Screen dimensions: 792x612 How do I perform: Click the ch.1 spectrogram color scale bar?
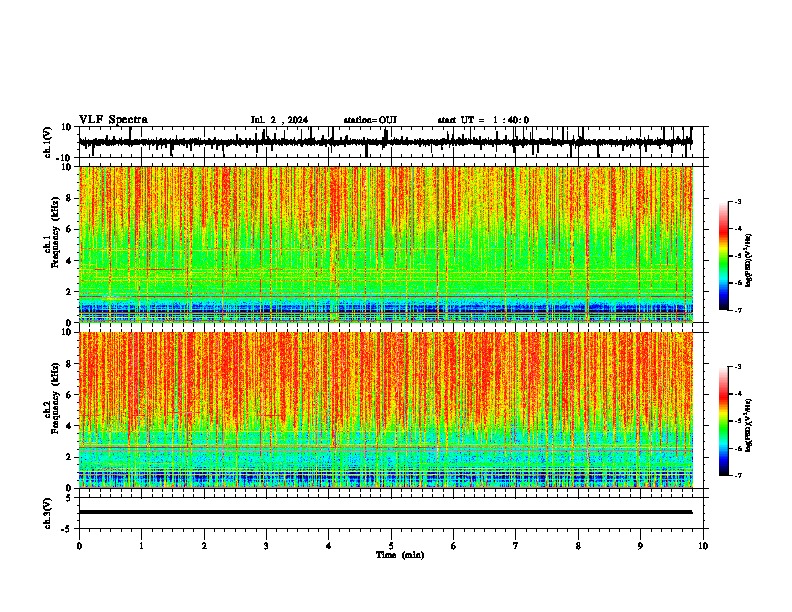point(724,256)
